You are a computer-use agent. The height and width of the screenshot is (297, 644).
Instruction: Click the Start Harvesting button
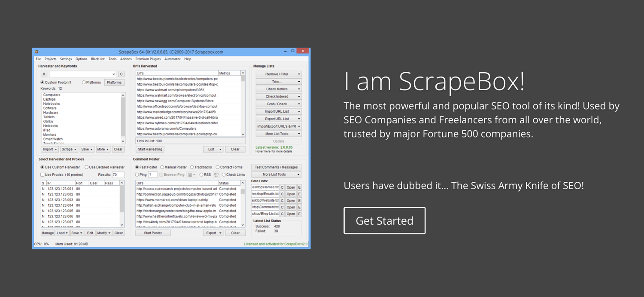point(150,149)
